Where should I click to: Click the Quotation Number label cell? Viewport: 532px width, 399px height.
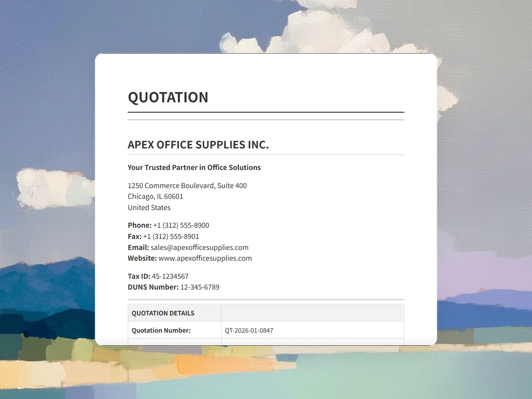coord(161,331)
